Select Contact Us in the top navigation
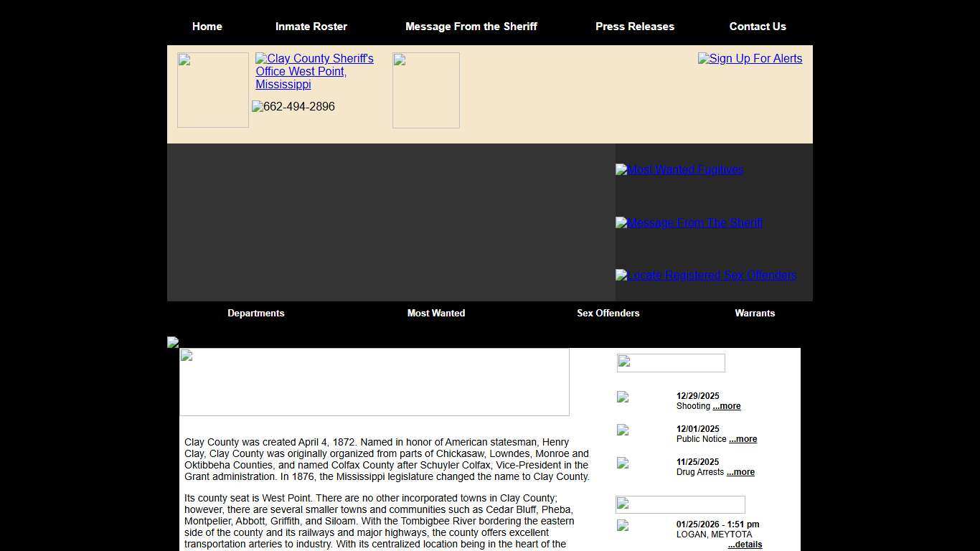The image size is (980, 551). pos(757,27)
